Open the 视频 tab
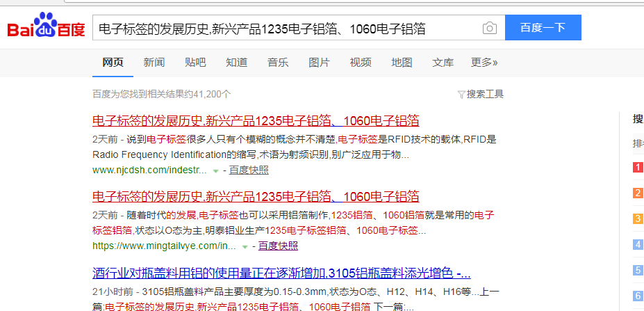644x311 pixels. [361, 63]
